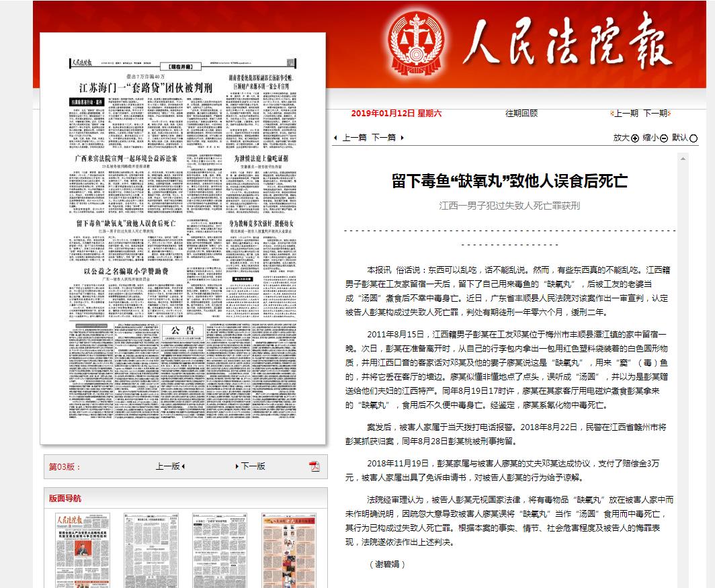
Task: Open previous page 上一版
Action: click(167, 466)
